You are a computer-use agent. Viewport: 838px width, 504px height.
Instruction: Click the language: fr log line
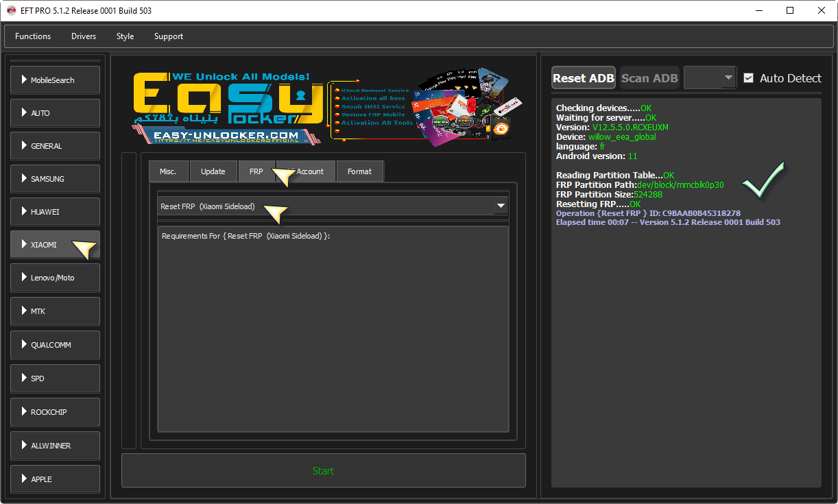[x=581, y=147]
